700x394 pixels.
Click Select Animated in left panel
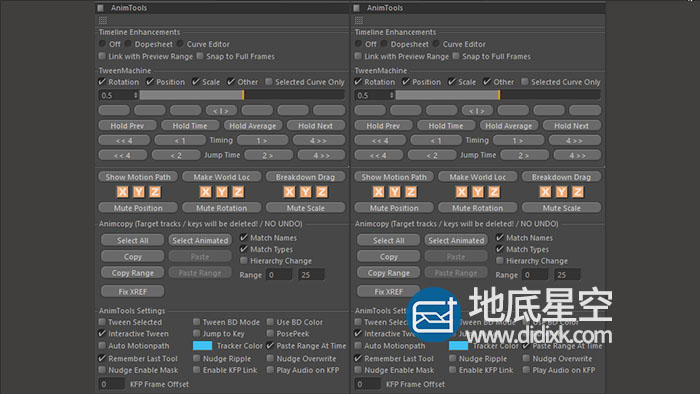click(200, 240)
